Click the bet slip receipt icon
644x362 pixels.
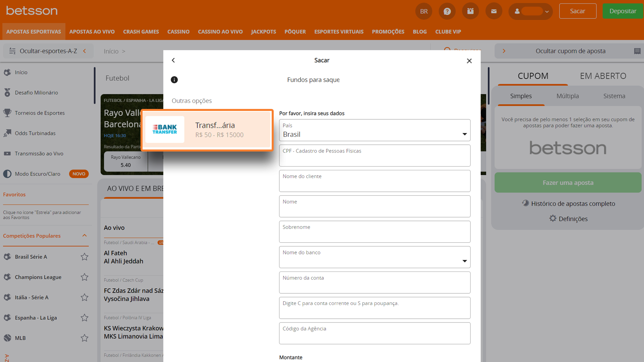click(x=637, y=51)
